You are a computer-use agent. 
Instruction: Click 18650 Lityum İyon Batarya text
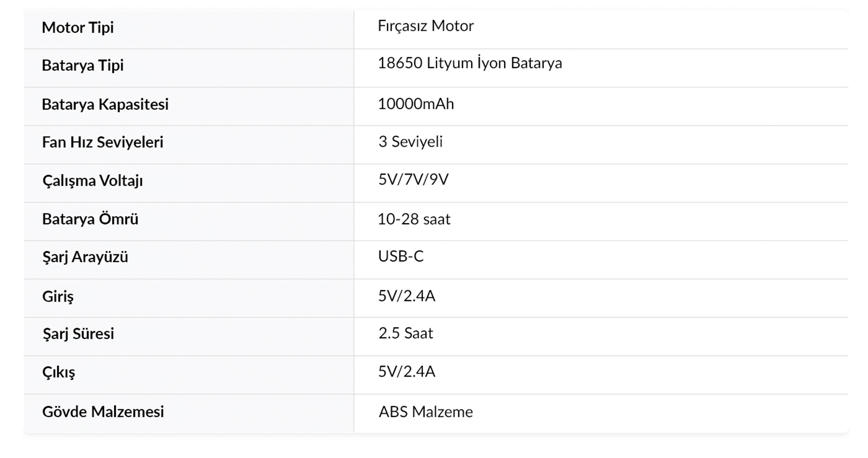470,63
